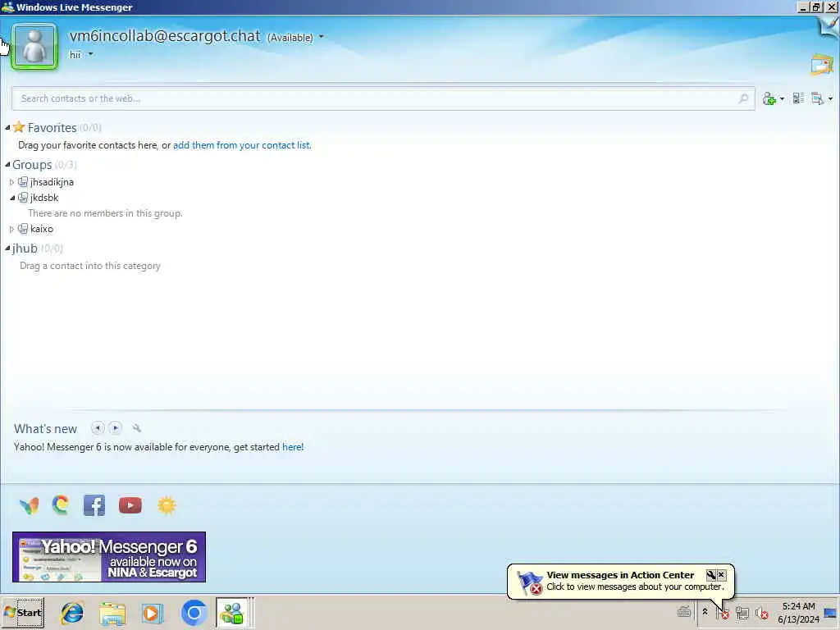Click the Add a contact icon
Viewport: 840px width, 630px height.
tap(769, 98)
